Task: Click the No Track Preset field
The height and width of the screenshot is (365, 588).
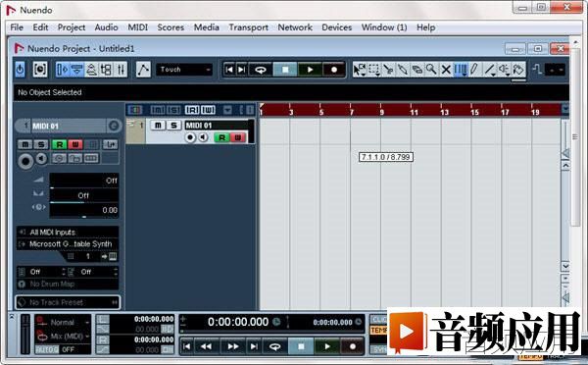Action: 68,302
